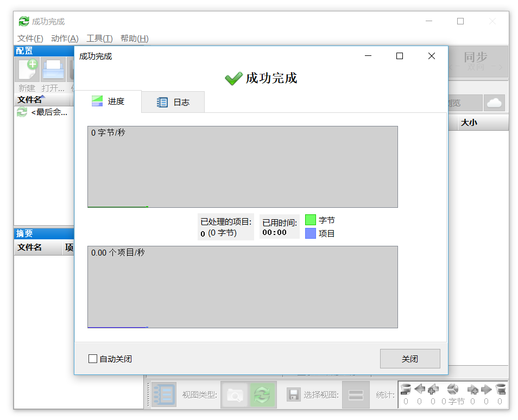
Task: Maximize the 成功完成 dialog window
Action: pos(400,56)
